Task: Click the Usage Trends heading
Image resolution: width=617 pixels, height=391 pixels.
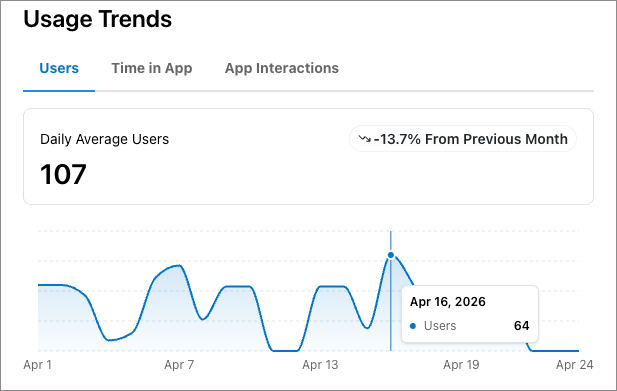Action: pos(98,19)
